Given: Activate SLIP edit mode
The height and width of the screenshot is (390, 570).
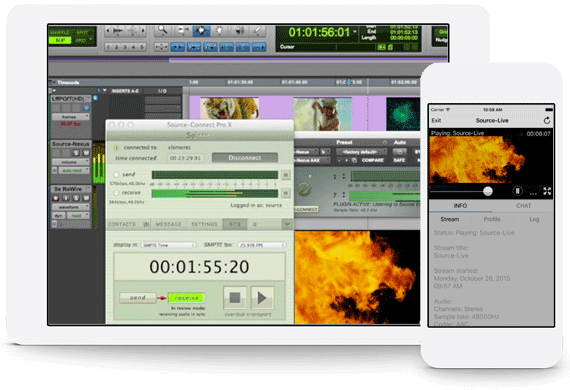Looking at the screenshot, I should 60,40.
